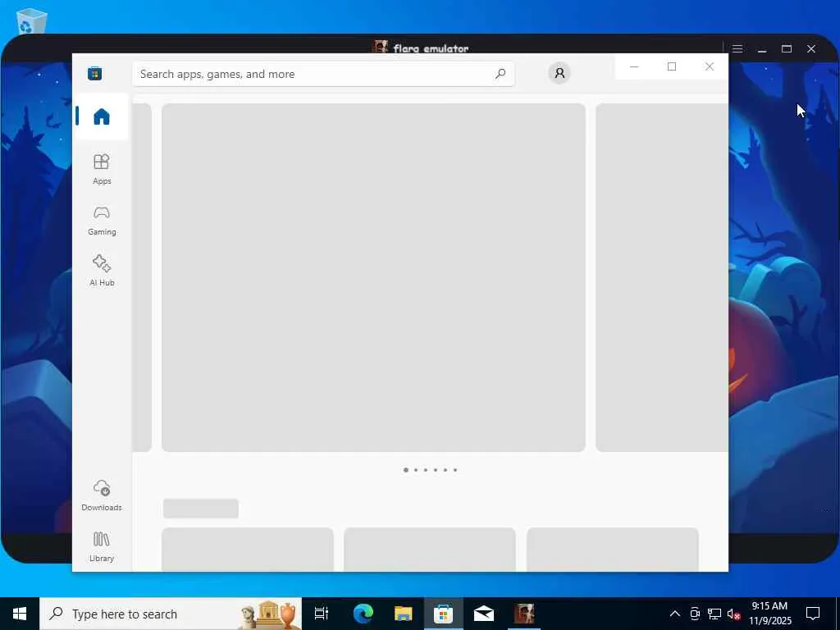840x630 pixels.
Task: Open File Explorer from the taskbar
Action: (x=404, y=614)
